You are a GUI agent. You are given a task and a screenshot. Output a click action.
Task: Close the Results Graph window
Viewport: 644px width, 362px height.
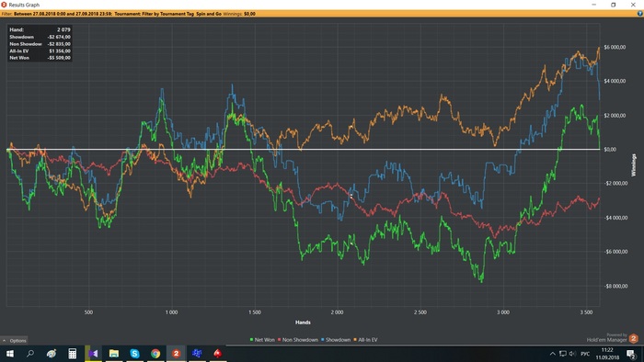(633, 5)
